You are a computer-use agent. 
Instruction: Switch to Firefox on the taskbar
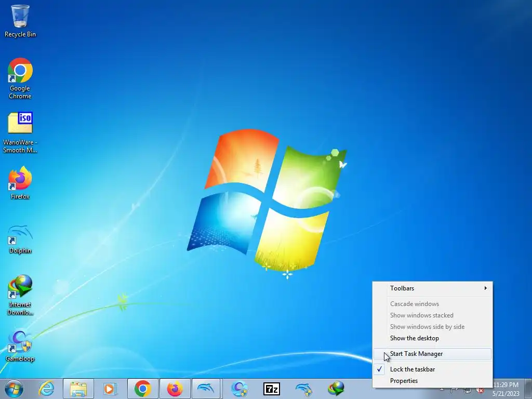(175, 389)
